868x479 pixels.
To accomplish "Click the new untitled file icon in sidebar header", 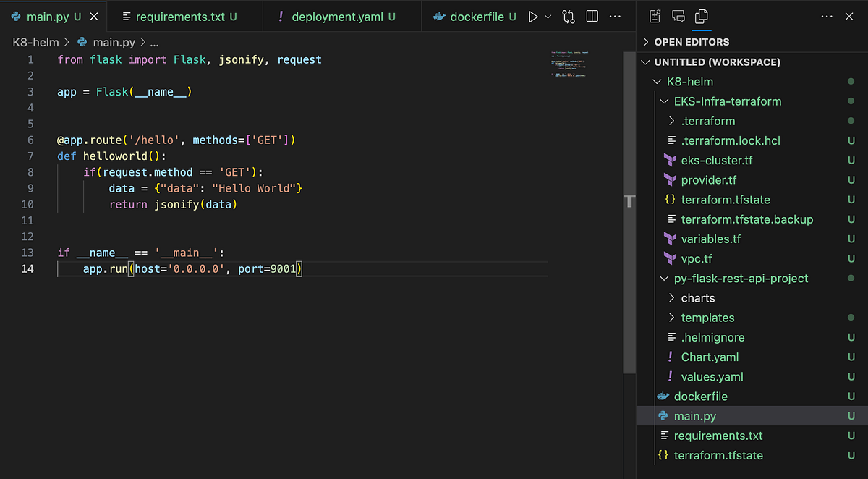I will click(655, 15).
